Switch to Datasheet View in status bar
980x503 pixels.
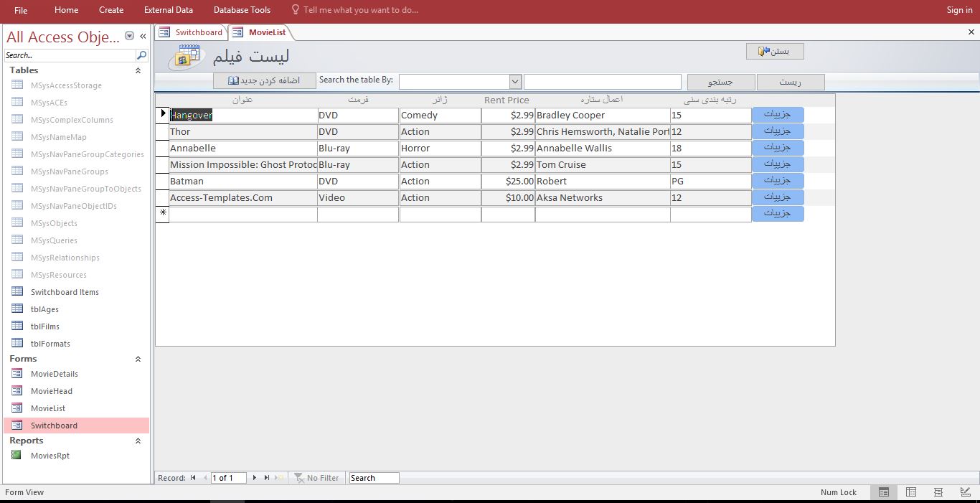pos(911,492)
